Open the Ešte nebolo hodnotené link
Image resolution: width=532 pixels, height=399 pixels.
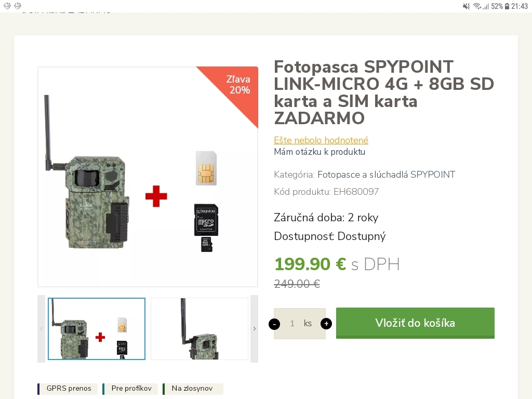pyautogui.click(x=321, y=140)
